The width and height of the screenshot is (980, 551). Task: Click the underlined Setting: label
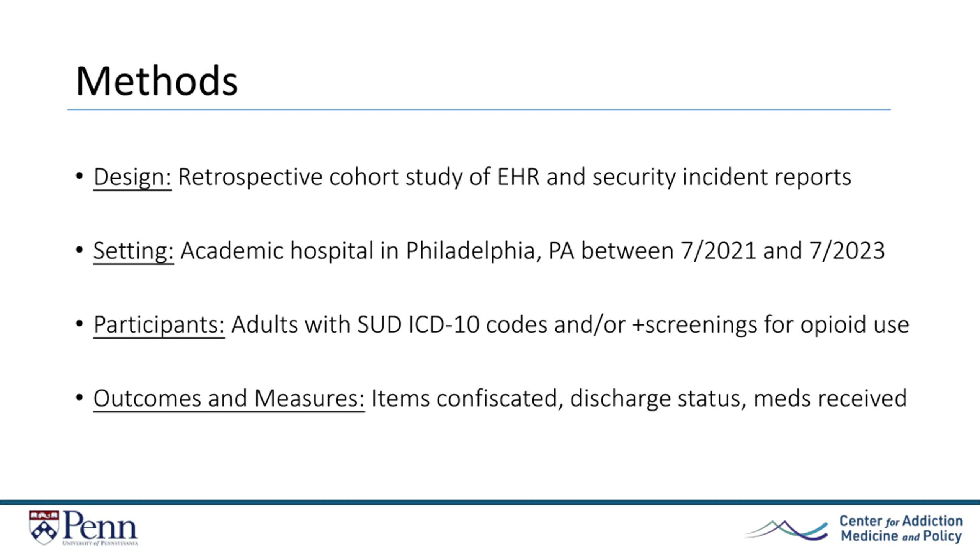[x=134, y=251]
